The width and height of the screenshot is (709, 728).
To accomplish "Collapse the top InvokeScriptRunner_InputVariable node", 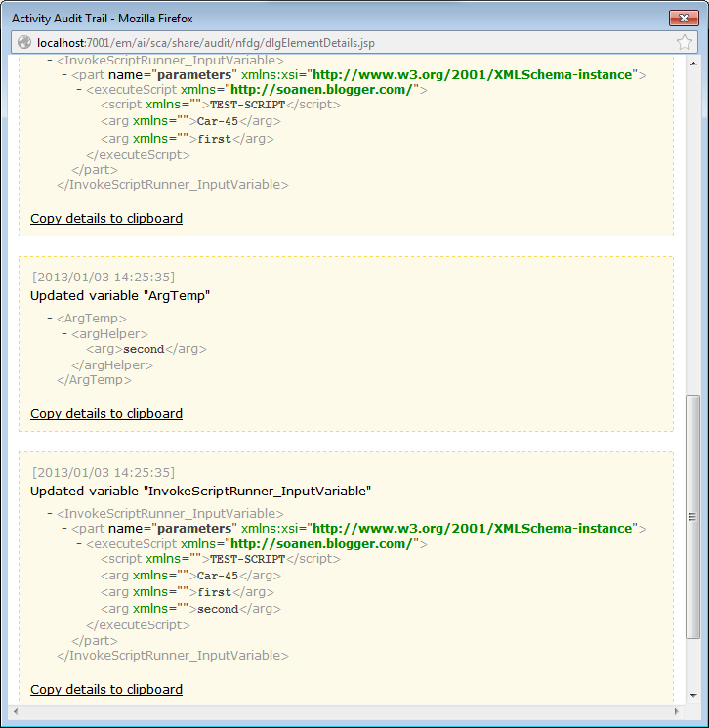I will (50, 61).
